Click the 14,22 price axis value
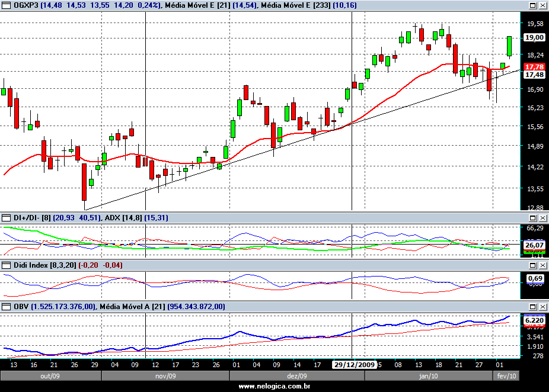The height and width of the screenshot is (392, 549). click(x=535, y=167)
